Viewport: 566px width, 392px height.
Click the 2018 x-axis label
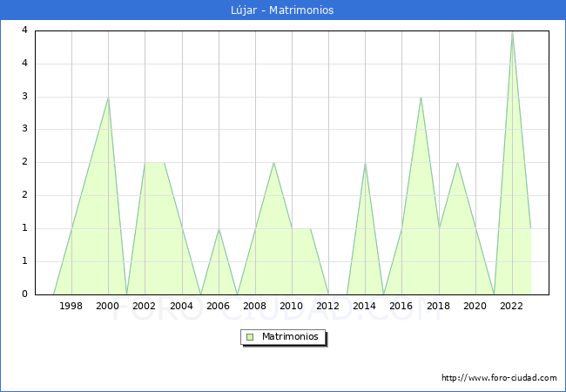439,306
